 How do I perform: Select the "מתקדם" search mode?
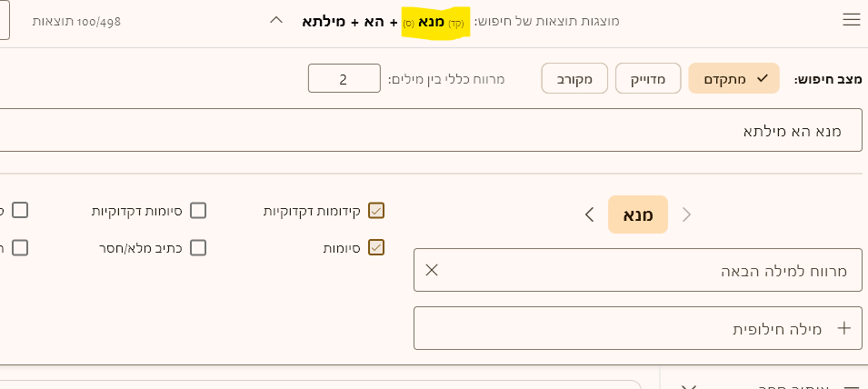point(733,78)
